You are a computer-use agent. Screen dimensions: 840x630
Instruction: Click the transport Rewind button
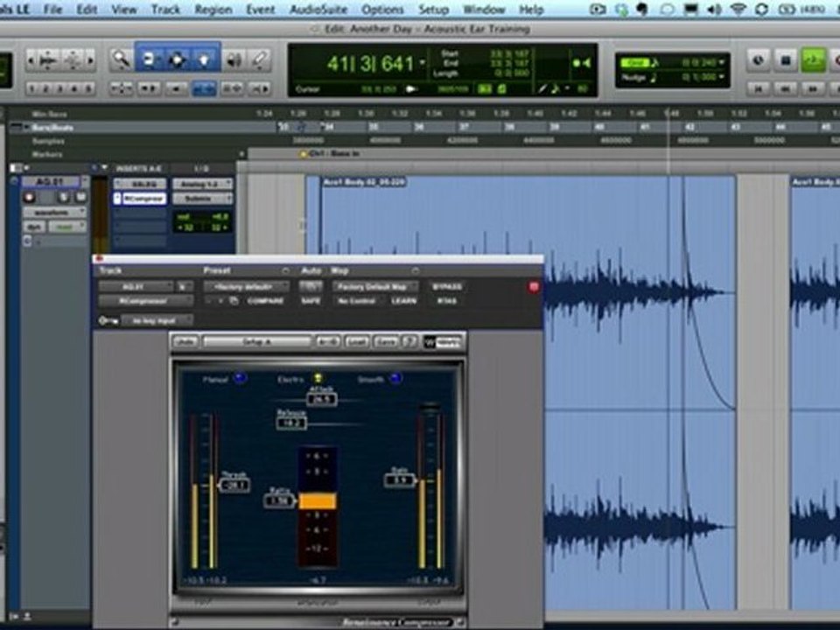[x=786, y=88]
